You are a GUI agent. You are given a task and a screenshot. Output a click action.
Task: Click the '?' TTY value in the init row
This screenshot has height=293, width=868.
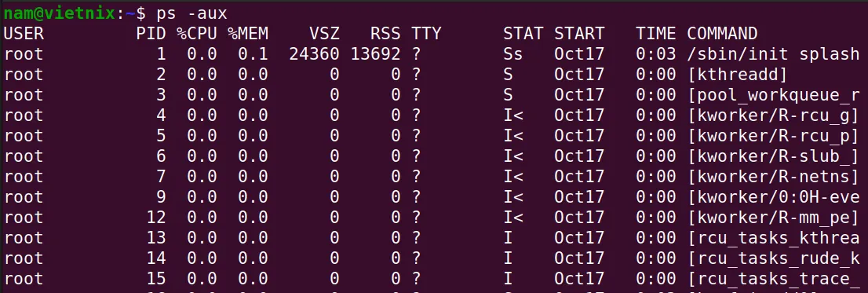(416, 54)
